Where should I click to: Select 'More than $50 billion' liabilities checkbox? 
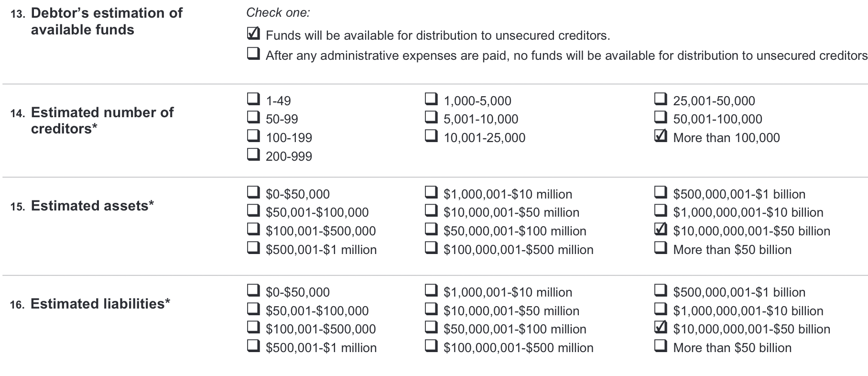point(661,346)
